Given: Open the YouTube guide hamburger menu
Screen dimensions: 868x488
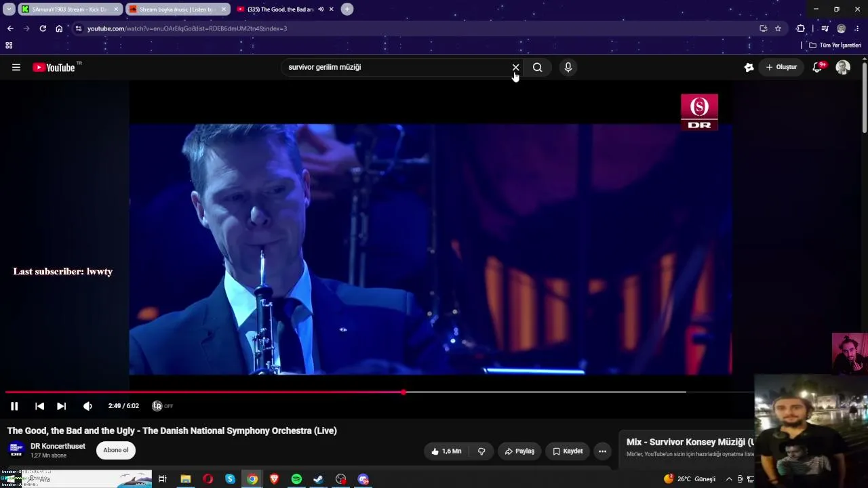Looking at the screenshot, I should coord(16,67).
